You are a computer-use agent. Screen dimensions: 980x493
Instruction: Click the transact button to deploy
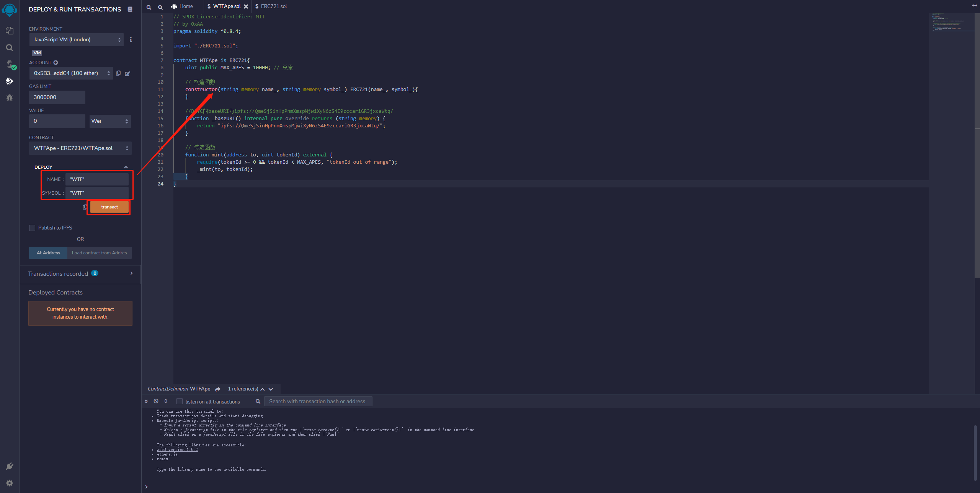(109, 207)
